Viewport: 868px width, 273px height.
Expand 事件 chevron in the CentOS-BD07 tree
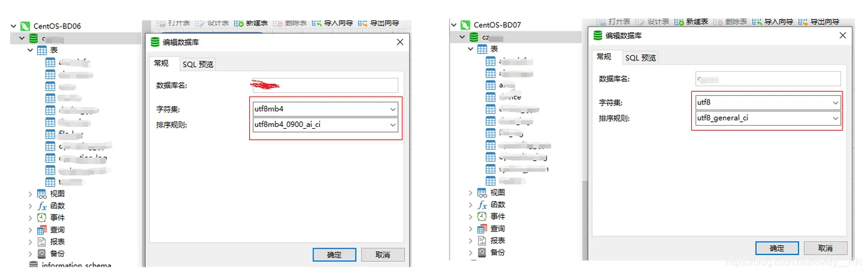(471, 217)
